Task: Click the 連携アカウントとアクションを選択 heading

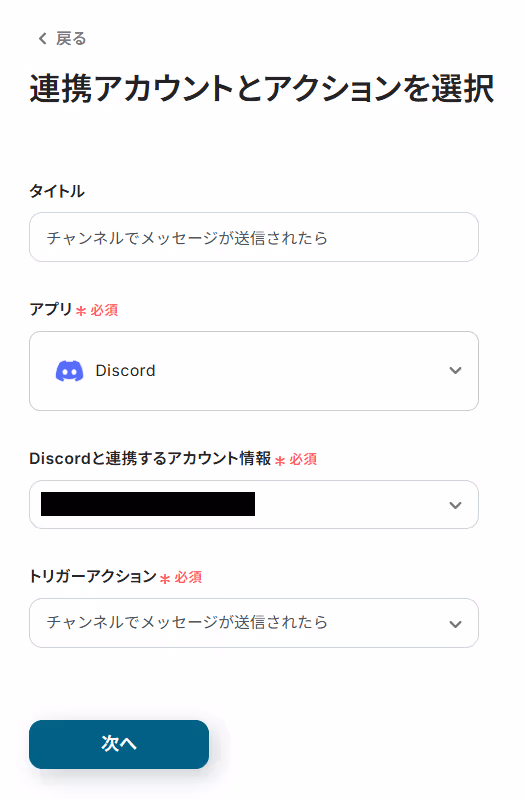Action: (262, 89)
